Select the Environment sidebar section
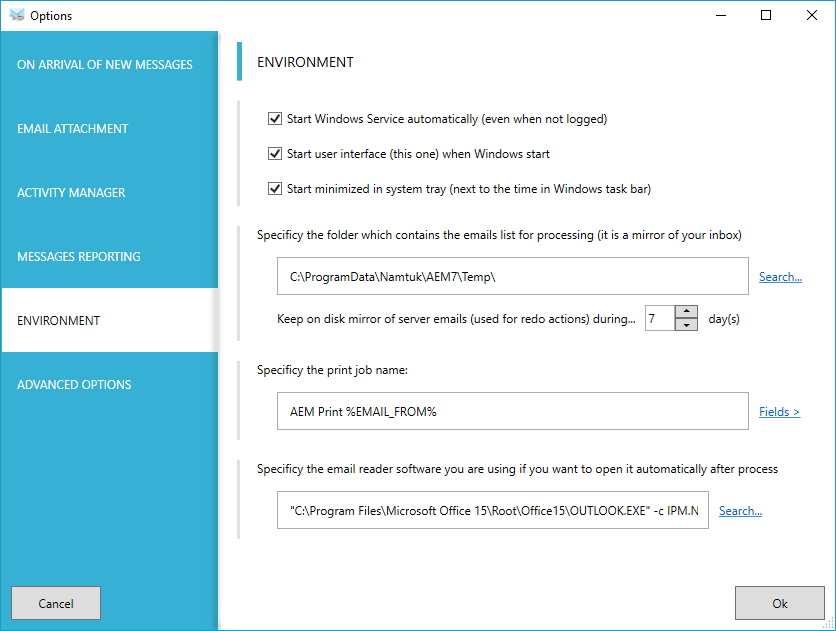 (109, 320)
